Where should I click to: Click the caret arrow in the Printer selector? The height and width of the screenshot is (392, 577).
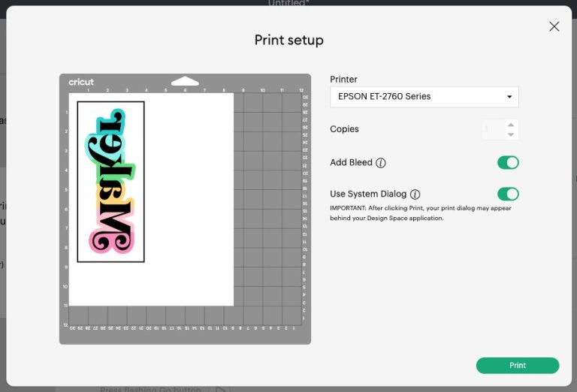(x=509, y=97)
